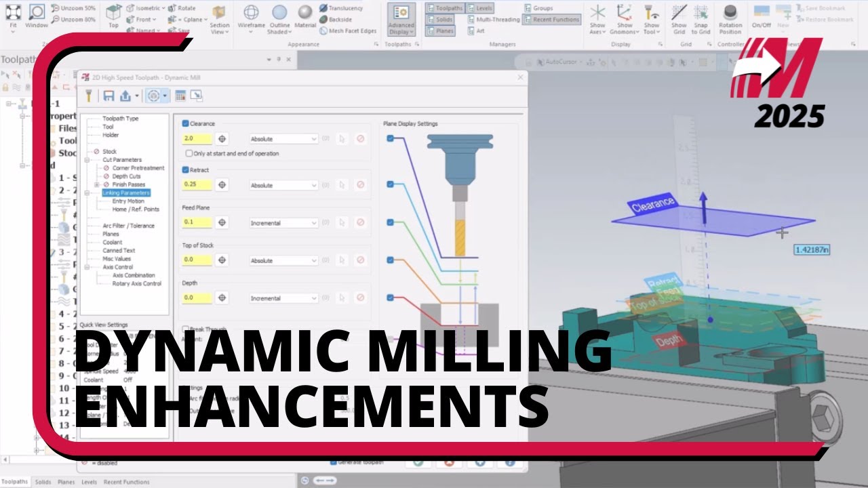Toggle Backside display
The image size is (868, 488).
336,20
